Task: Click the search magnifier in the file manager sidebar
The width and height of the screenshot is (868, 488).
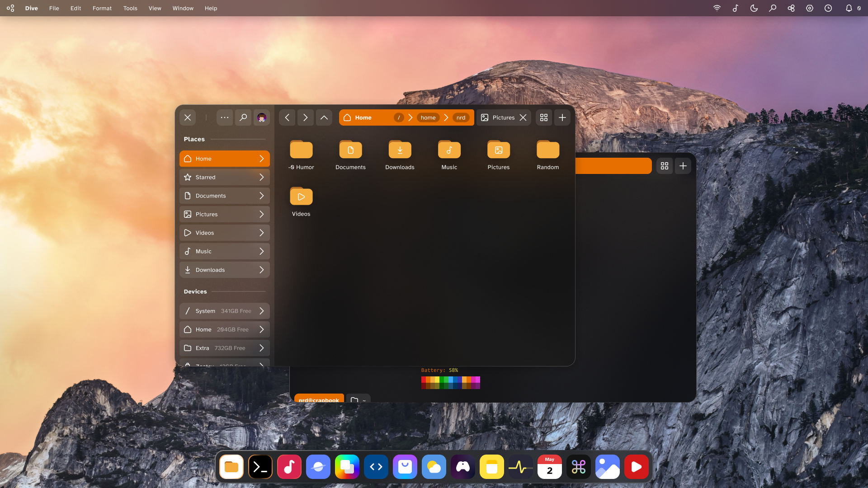Action: (243, 117)
